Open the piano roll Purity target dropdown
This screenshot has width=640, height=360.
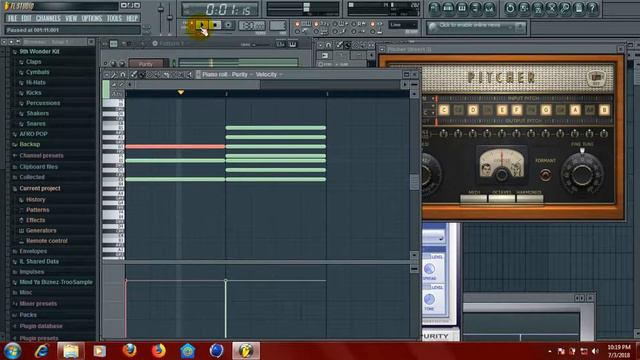coord(242,74)
